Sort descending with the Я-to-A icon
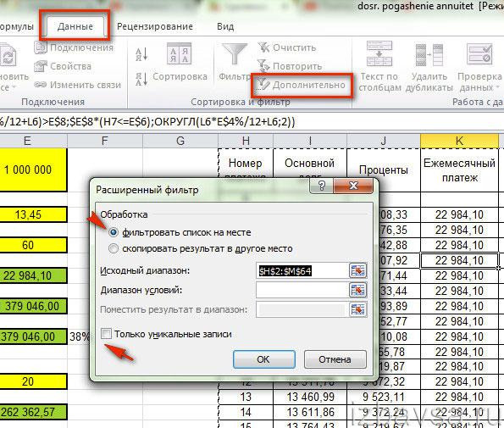 point(141,79)
